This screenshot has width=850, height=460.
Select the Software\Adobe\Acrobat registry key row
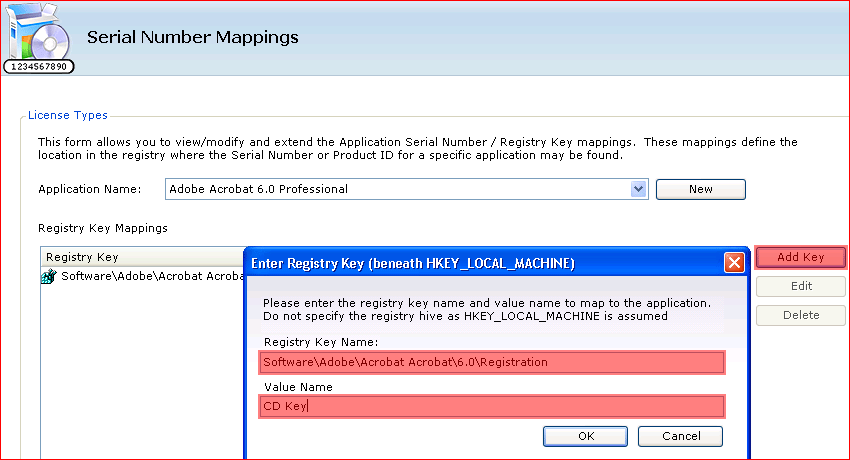pos(143,276)
